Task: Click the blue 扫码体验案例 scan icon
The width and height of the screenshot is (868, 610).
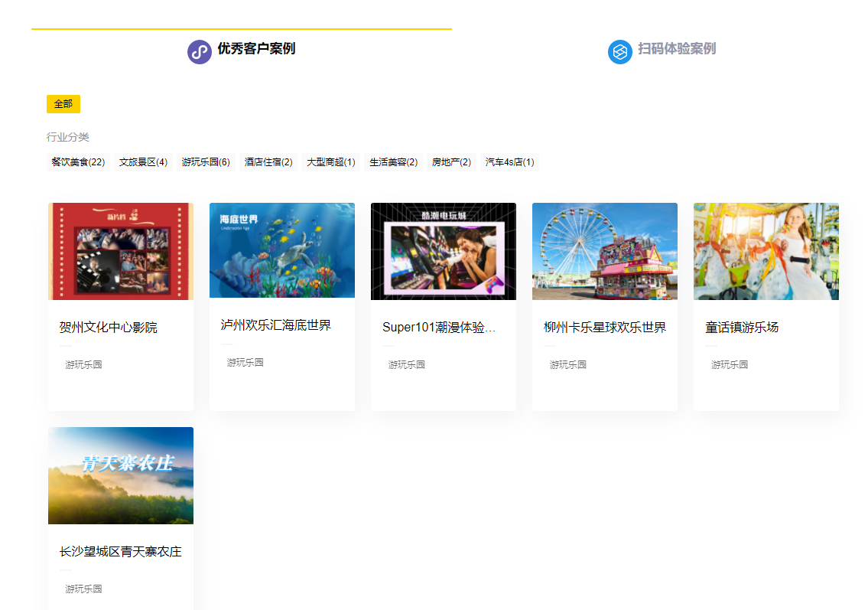Action: [619, 52]
